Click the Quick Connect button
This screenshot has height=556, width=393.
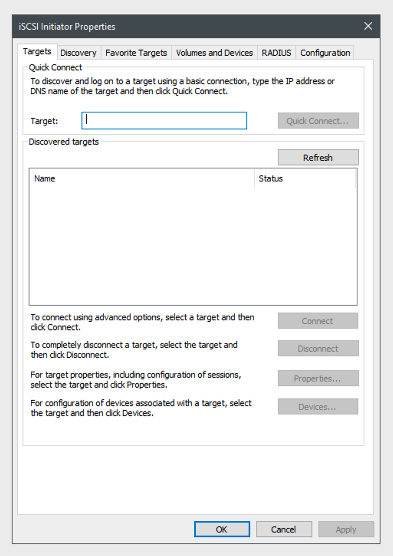pyautogui.click(x=318, y=121)
